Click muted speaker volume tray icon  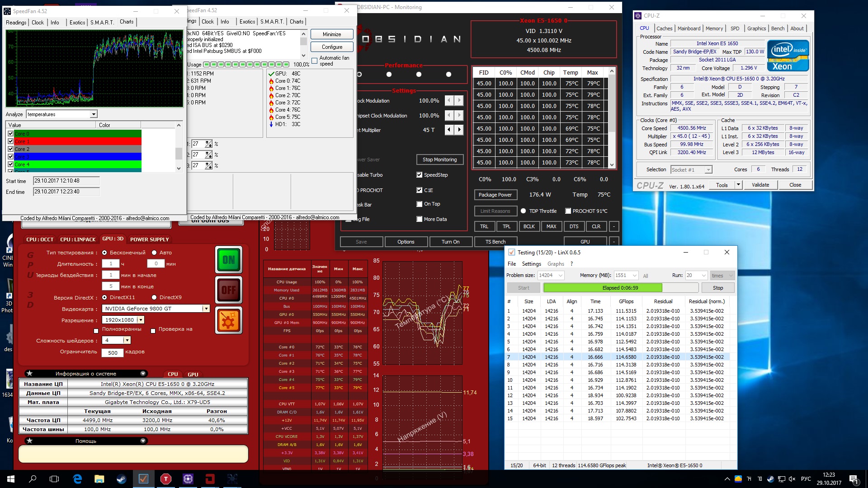(792, 479)
